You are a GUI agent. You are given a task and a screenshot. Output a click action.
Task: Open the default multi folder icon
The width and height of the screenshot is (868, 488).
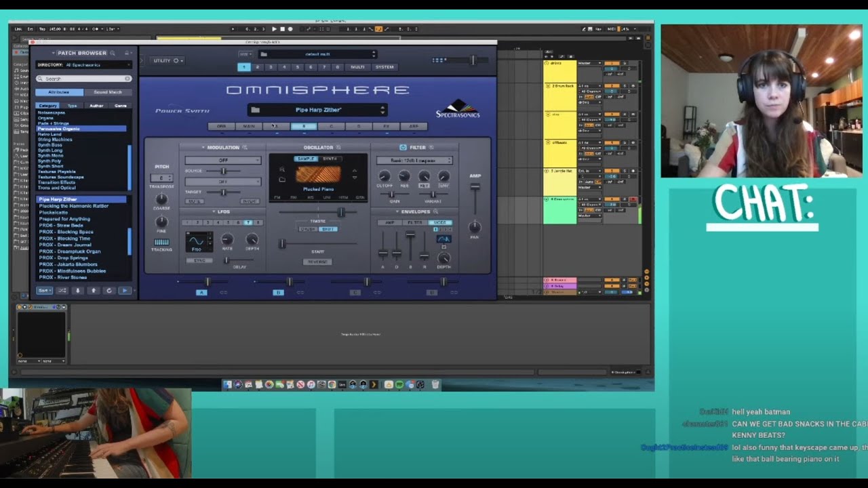point(264,54)
